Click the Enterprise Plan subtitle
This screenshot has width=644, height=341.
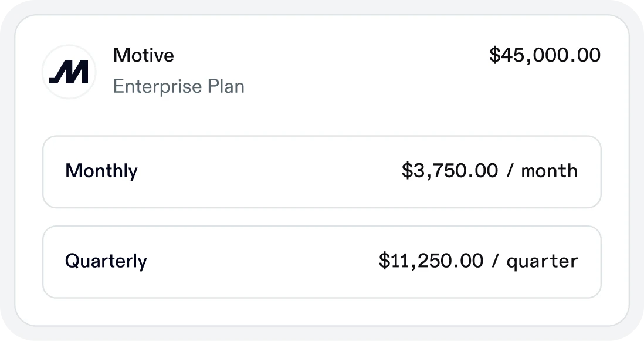(178, 87)
